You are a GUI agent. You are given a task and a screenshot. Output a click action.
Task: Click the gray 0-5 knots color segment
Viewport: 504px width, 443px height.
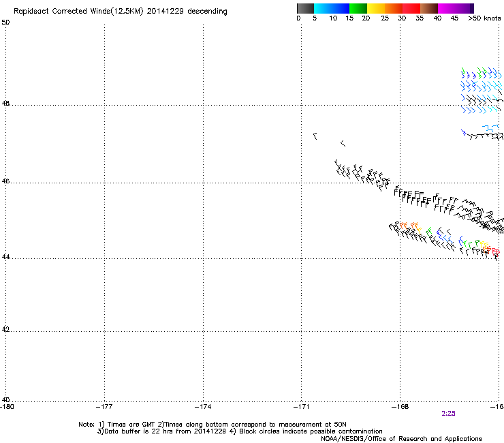click(x=305, y=8)
